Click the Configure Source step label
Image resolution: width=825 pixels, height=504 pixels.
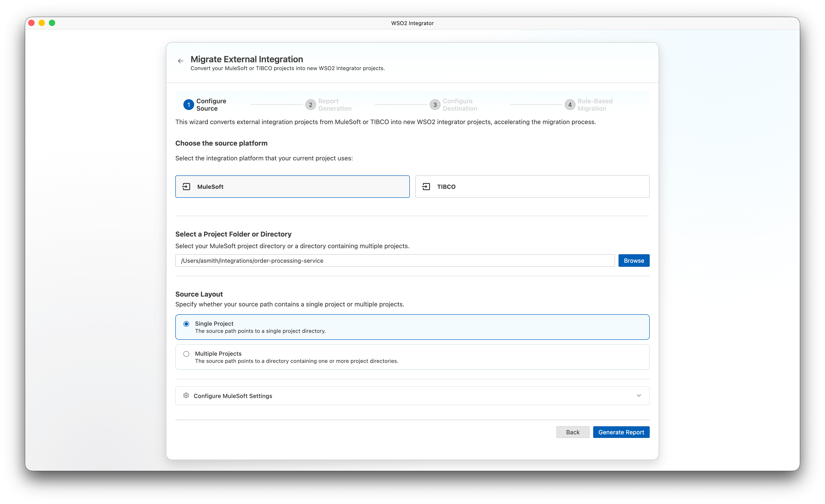pos(211,105)
